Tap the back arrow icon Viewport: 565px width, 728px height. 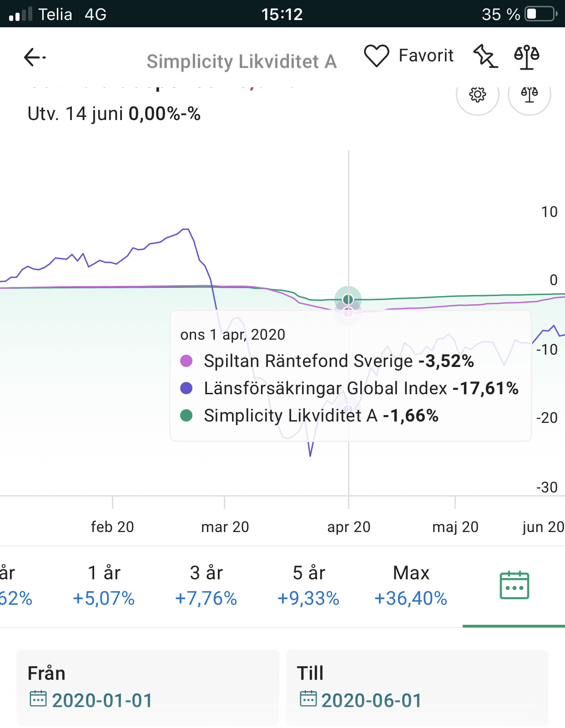coord(35,57)
